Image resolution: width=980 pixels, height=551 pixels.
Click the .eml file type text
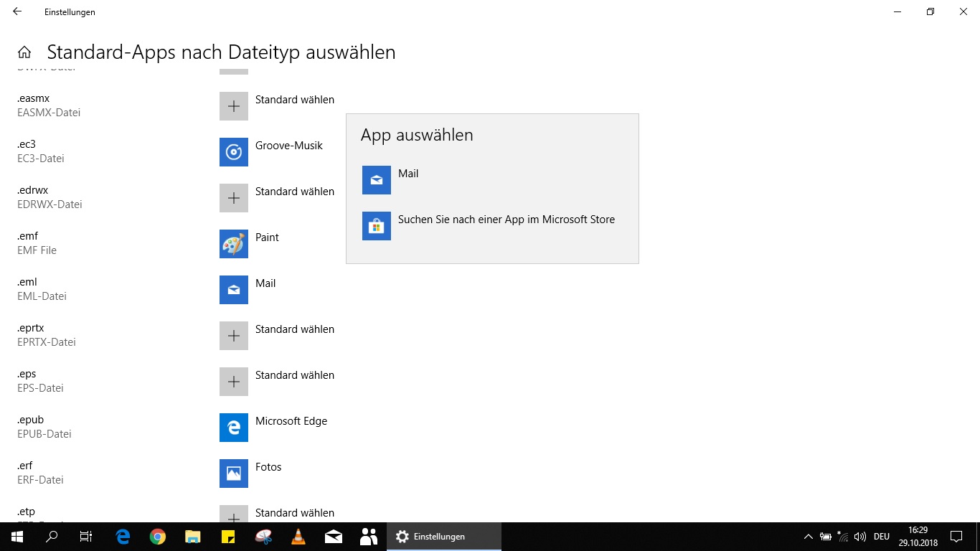(27, 282)
